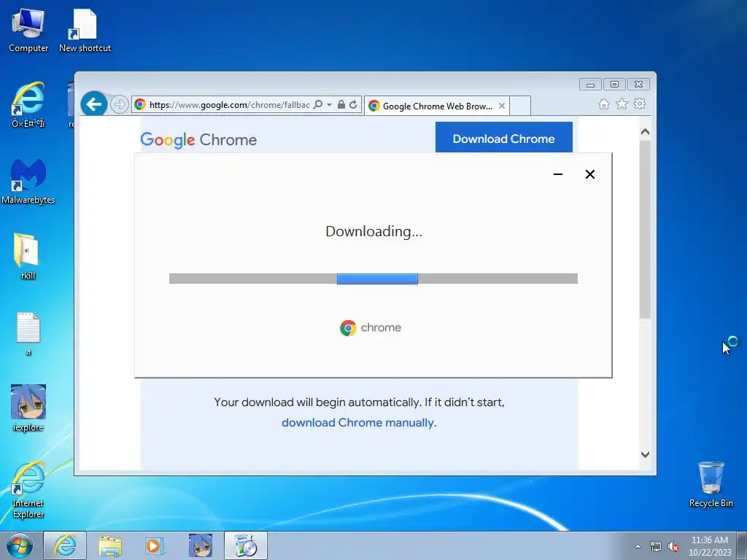Click the Search magnifier in address bar
Screen dimensions: 747x560
click(318, 105)
